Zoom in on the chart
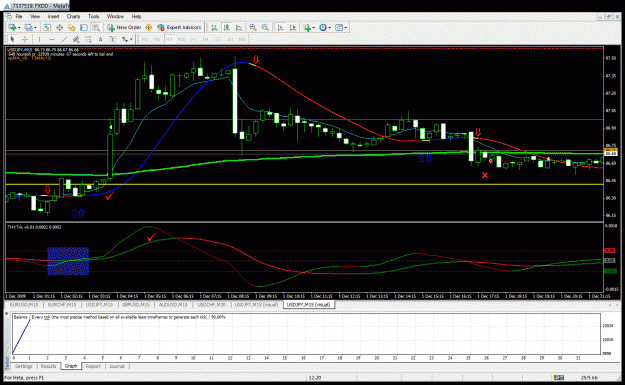This screenshot has height=385, width=625. (x=253, y=28)
